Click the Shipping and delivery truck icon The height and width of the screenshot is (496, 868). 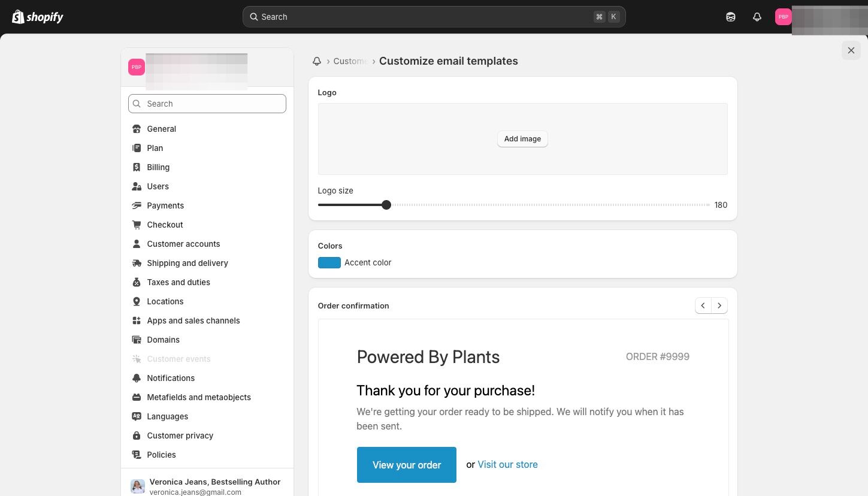[137, 263]
